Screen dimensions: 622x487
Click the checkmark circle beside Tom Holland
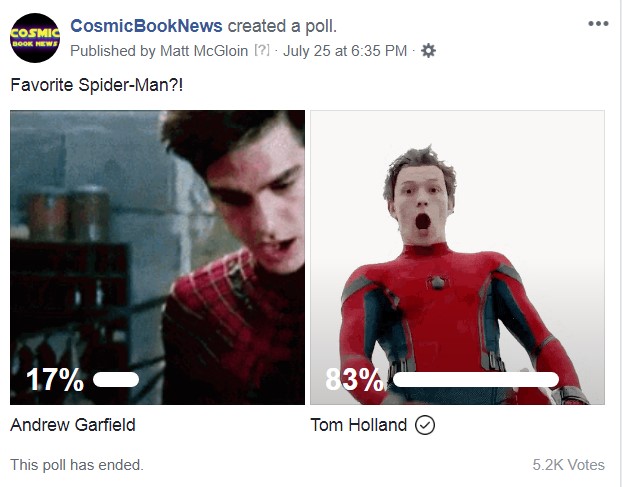425,425
